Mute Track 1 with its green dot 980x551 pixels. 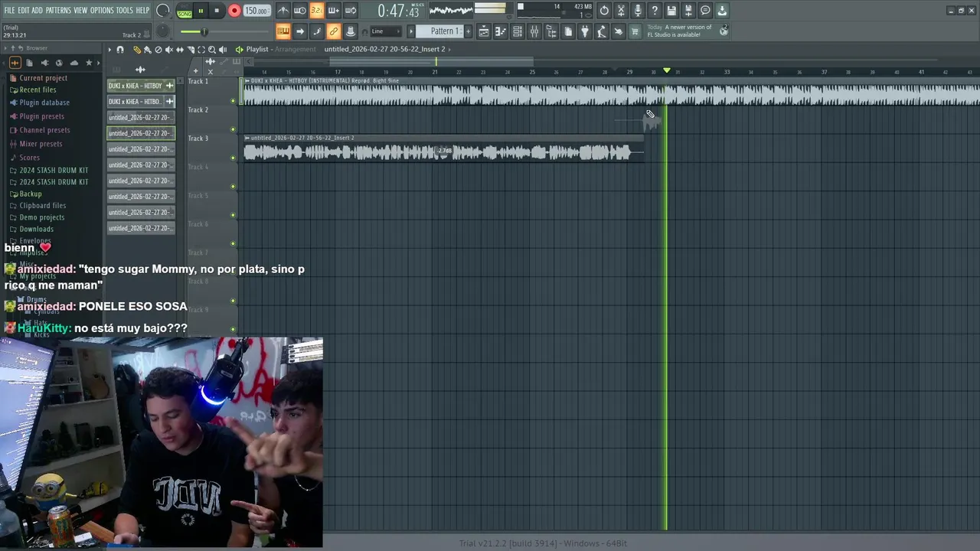[x=233, y=100]
